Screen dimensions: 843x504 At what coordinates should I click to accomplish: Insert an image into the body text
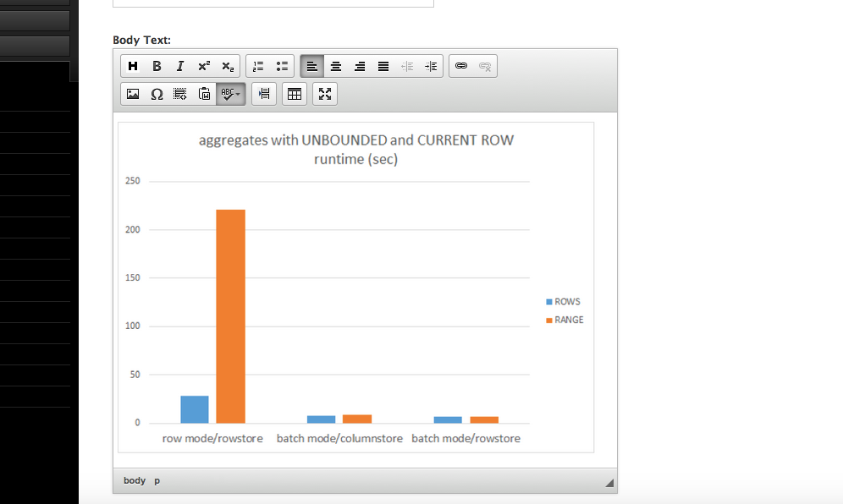point(133,94)
